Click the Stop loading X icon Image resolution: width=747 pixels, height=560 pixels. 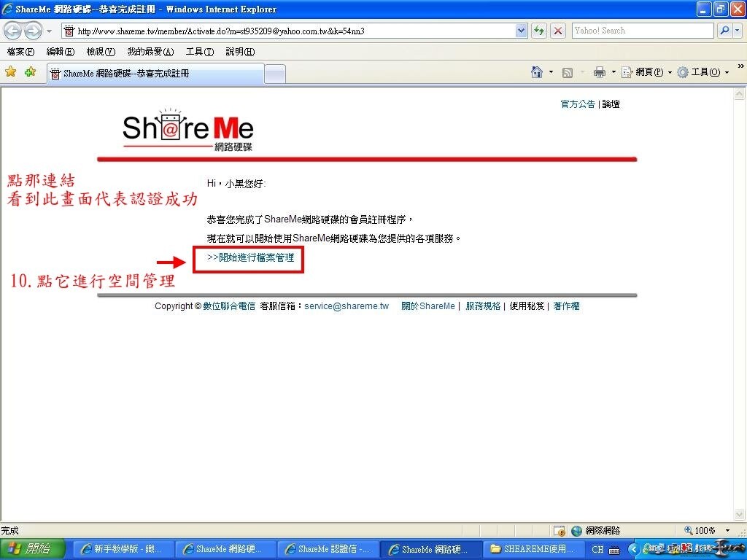coord(558,31)
